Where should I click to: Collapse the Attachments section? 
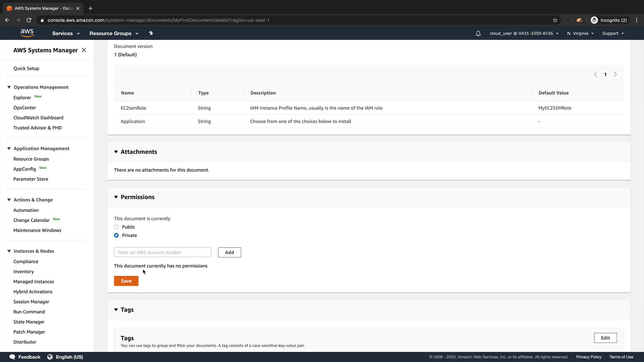(x=116, y=152)
